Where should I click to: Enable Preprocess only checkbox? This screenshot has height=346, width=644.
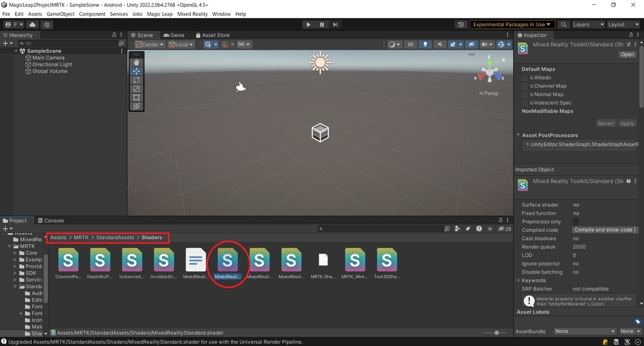[x=576, y=222]
